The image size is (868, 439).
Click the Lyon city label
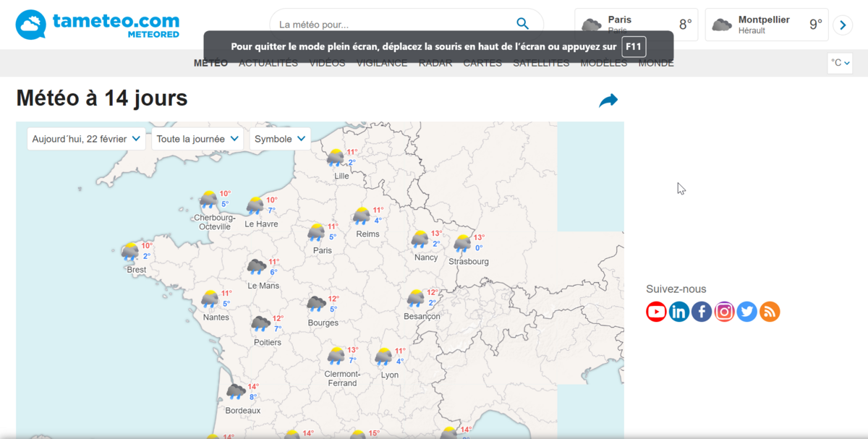(x=390, y=375)
